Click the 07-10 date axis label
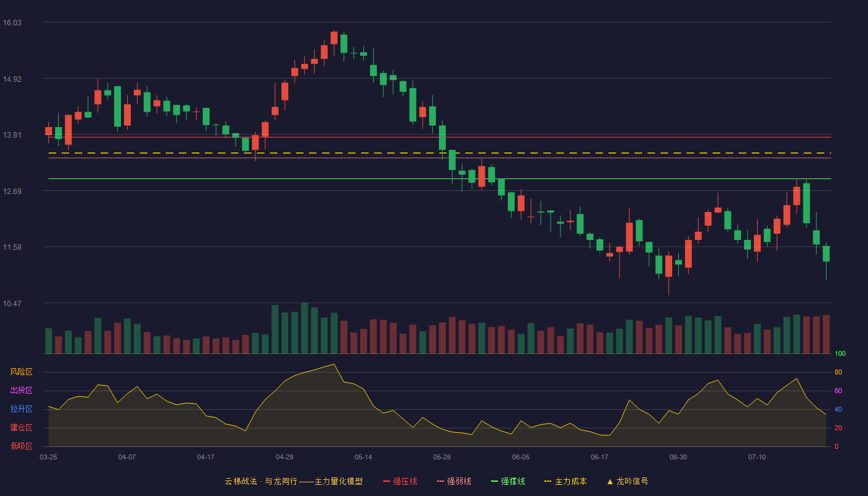868x496 pixels. (757, 457)
